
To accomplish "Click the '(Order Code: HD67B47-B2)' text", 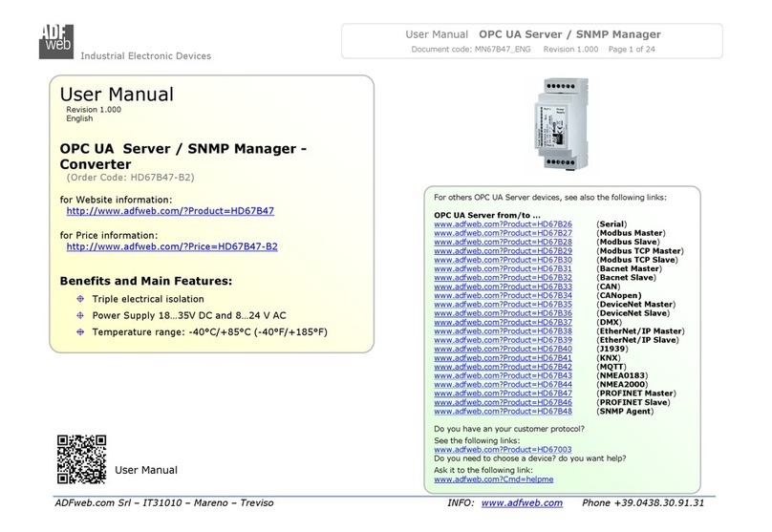I will click(x=131, y=178).
